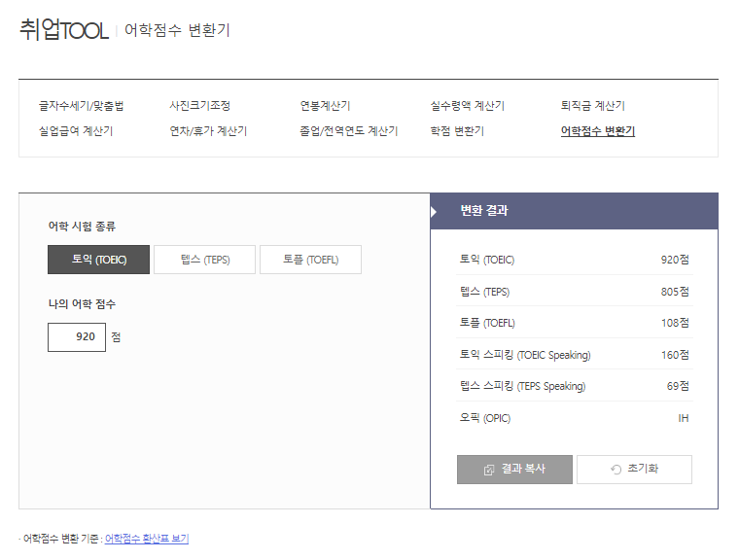The height and width of the screenshot is (560, 739).
Task: Reset the form with 초기화 button
Action: tap(634, 470)
